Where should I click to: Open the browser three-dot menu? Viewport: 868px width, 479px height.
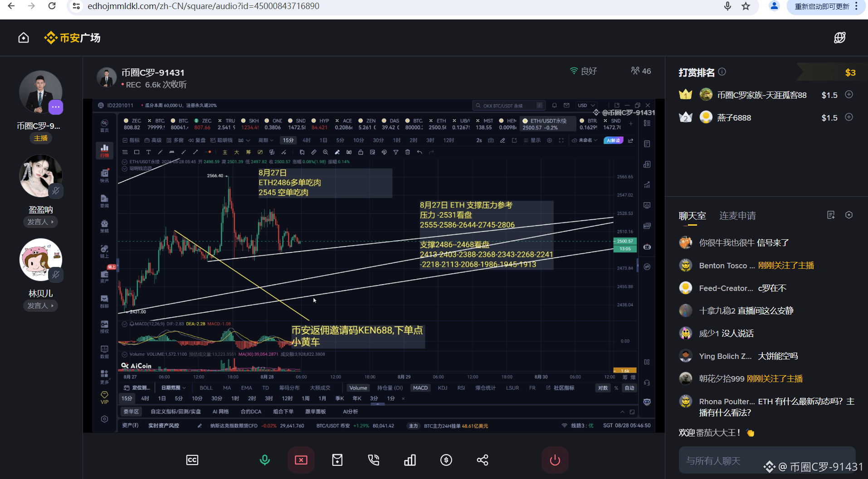coord(857,6)
